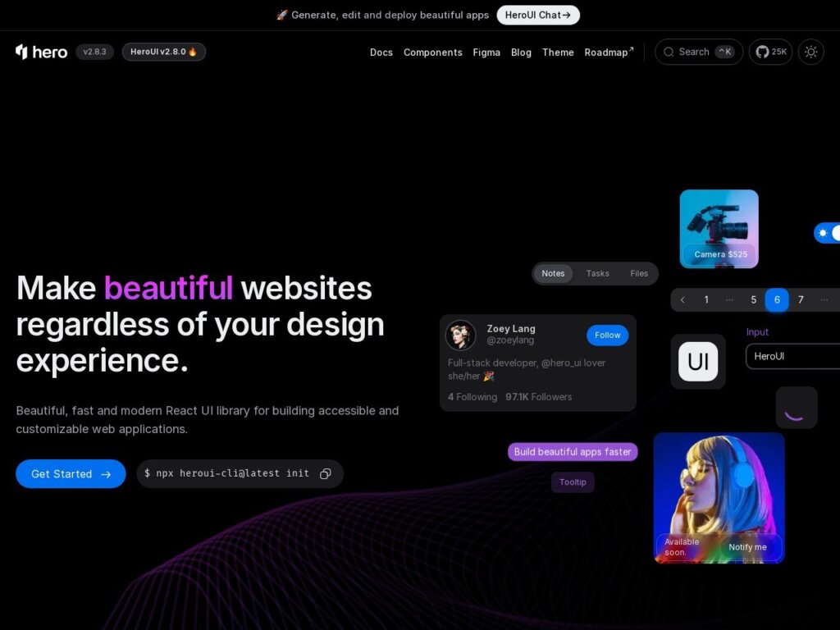Click the purple loading spinner card
The height and width of the screenshot is (630, 840).
pyautogui.click(x=796, y=408)
